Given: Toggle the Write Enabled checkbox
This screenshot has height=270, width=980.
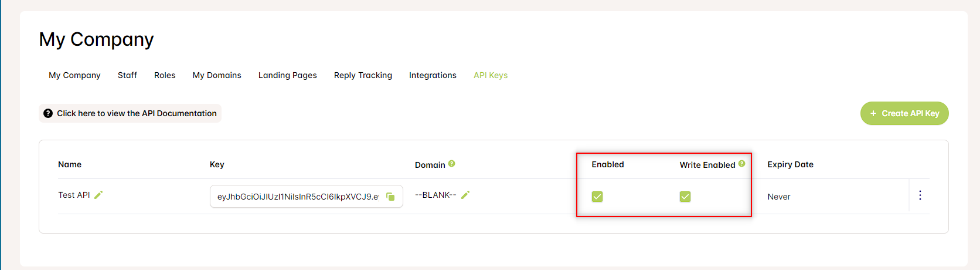Looking at the screenshot, I should tap(685, 197).
